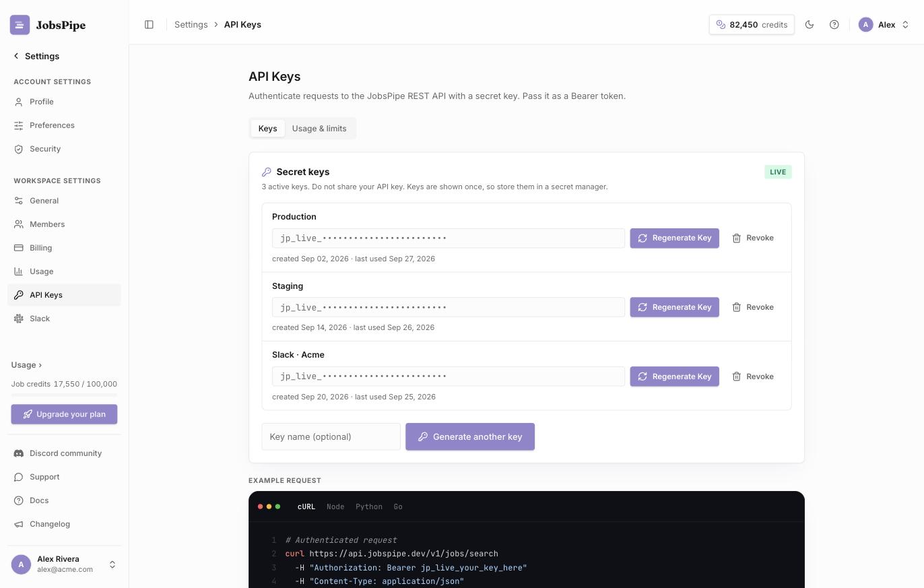Click the Job credits usage progress bar
Viewport: 924px width, 588px height.
click(64, 395)
